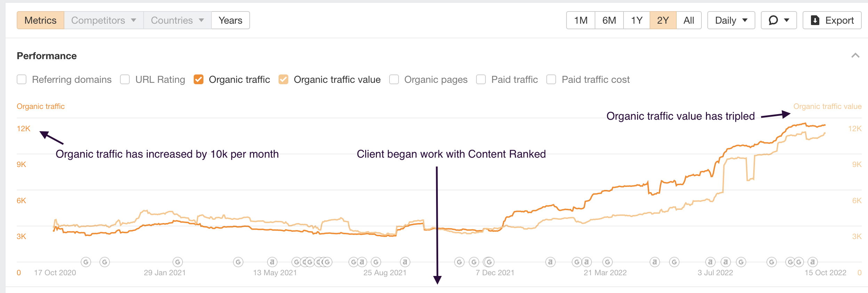Enable the Paid traffic cost checkbox

pyautogui.click(x=551, y=79)
